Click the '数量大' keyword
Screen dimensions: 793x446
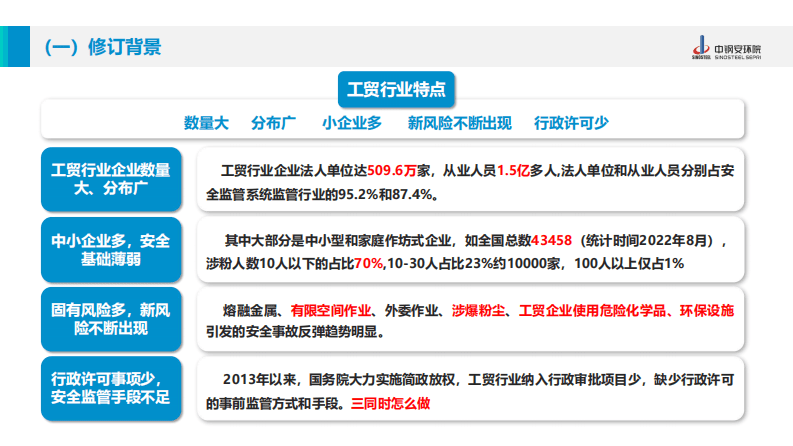(206, 123)
